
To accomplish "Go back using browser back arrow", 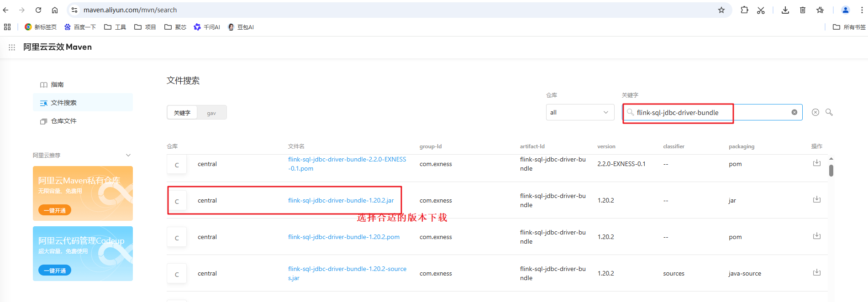I will tap(6, 10).
